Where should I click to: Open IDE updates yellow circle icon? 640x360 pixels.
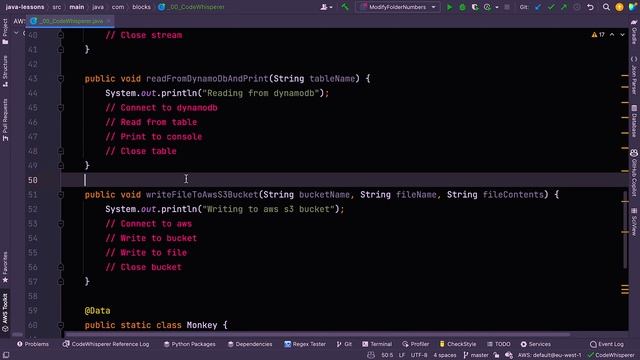pyautogui.click(x=619, y=7)
